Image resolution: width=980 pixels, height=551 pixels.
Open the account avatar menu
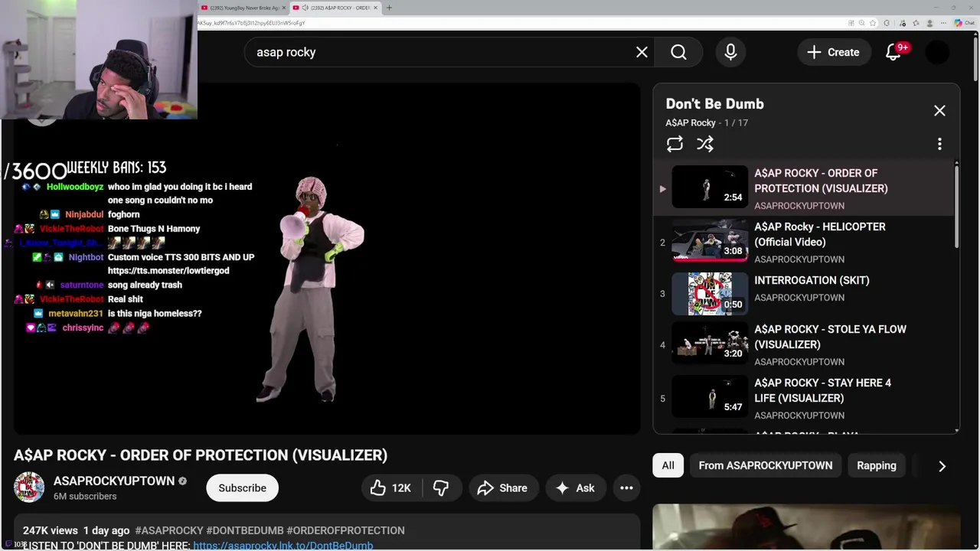[x=937, y=52]
